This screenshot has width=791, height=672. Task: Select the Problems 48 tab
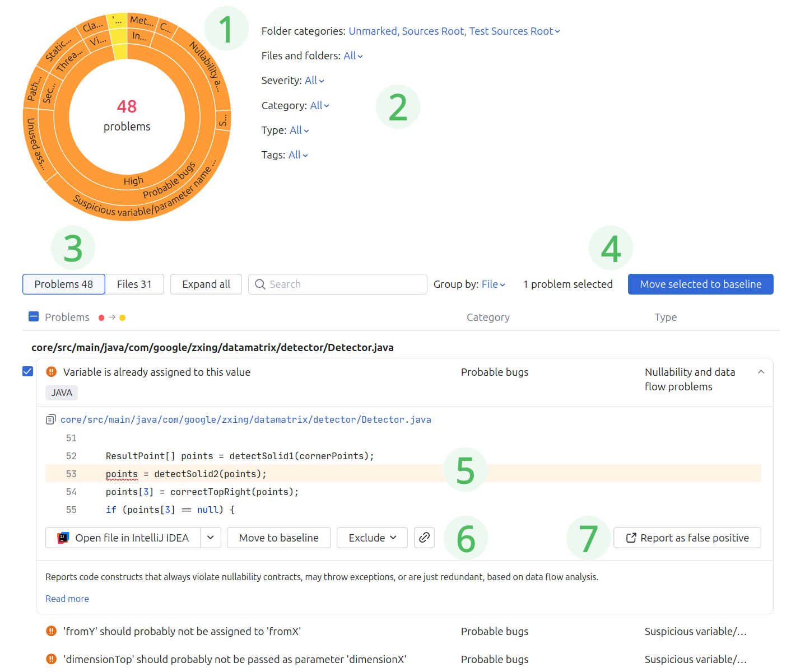64,284
